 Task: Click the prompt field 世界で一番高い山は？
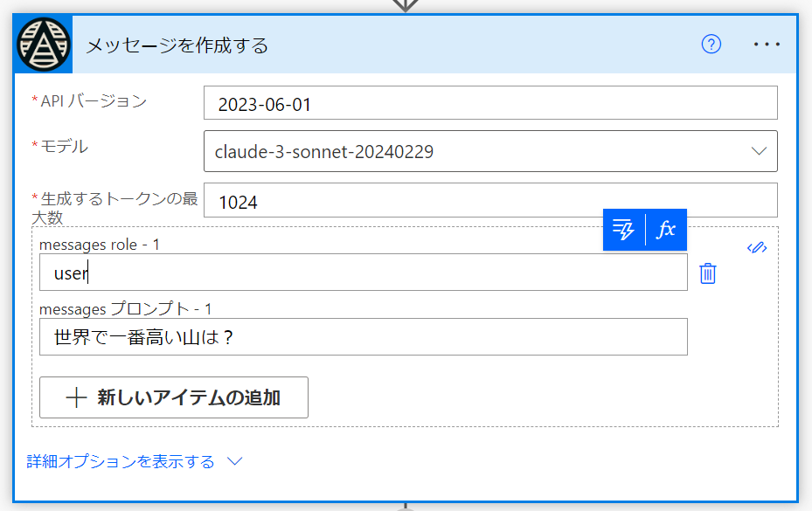(x=363, y=337)
